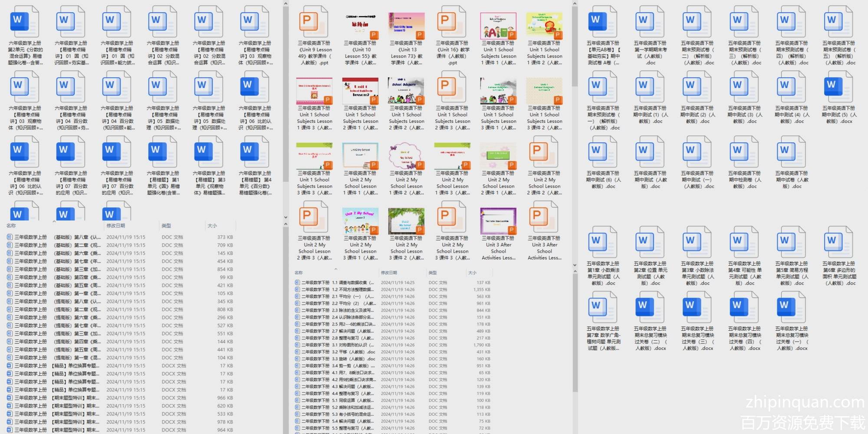Select the 三年级数学上册 row sized 99 KB
Screen dimensions: 868x434
pyautogui.click(x=120, y=277)
